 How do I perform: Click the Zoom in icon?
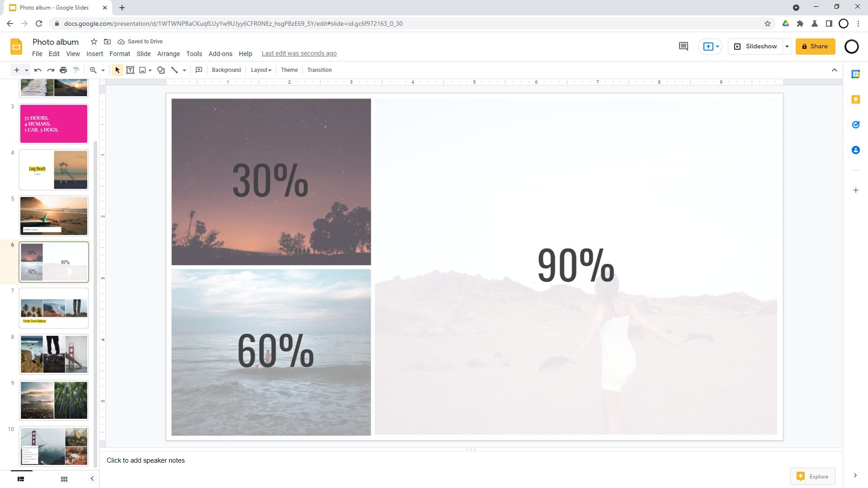point(93,70)
